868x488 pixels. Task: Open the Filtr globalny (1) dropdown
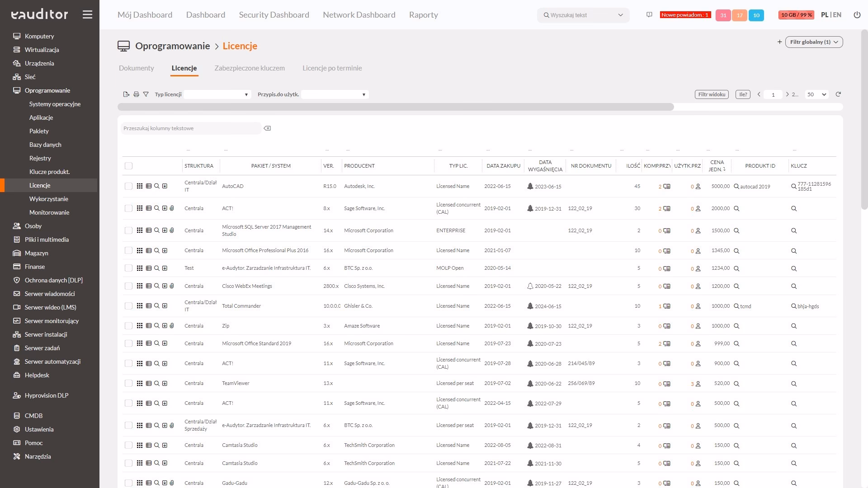point(814,42)
